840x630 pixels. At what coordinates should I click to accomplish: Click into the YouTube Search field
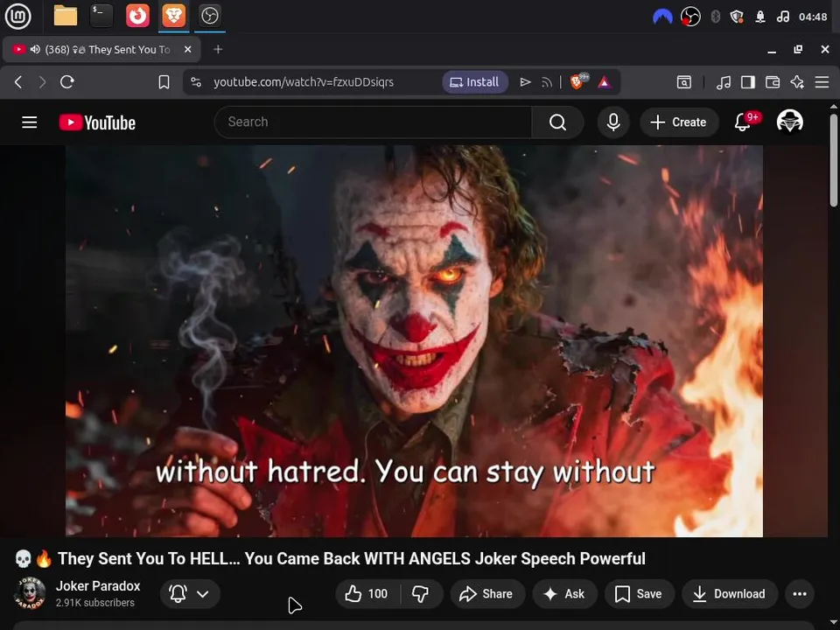click(373, 122)
